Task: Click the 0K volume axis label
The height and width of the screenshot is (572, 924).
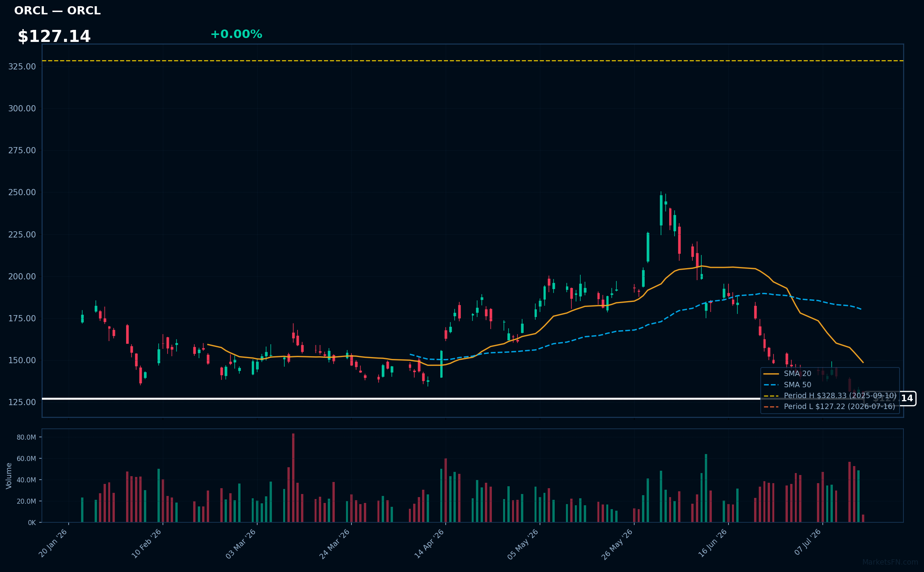Action: [x=32, y=523]
